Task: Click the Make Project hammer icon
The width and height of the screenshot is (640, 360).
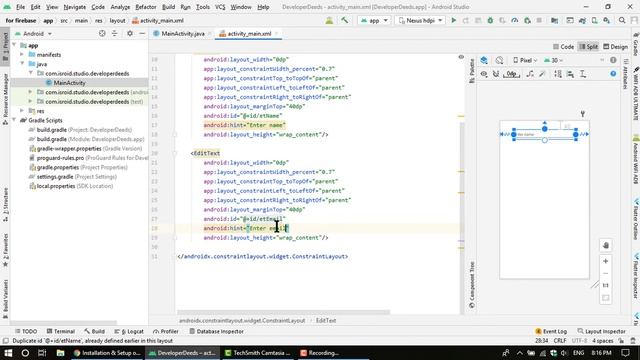Action: 344,20
